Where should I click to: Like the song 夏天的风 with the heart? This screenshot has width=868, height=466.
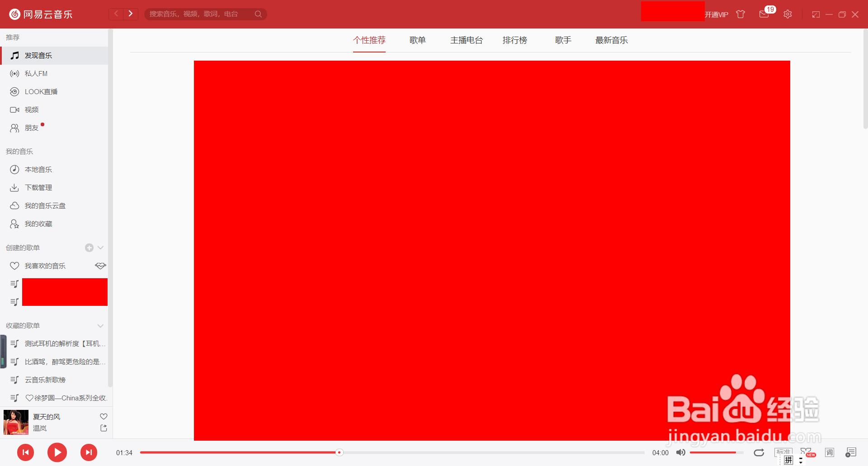[104, 416]
